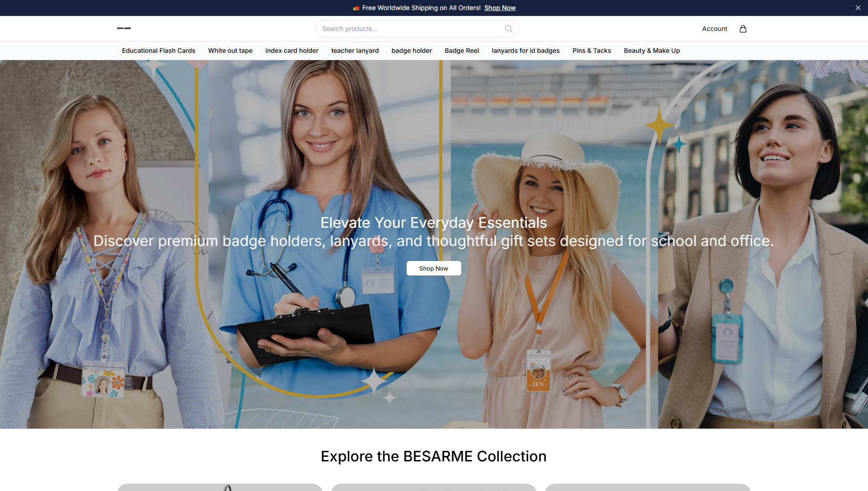This screenshot has height=491, width=868.
Task: Open the Account page link
Action: pos(714,29)
